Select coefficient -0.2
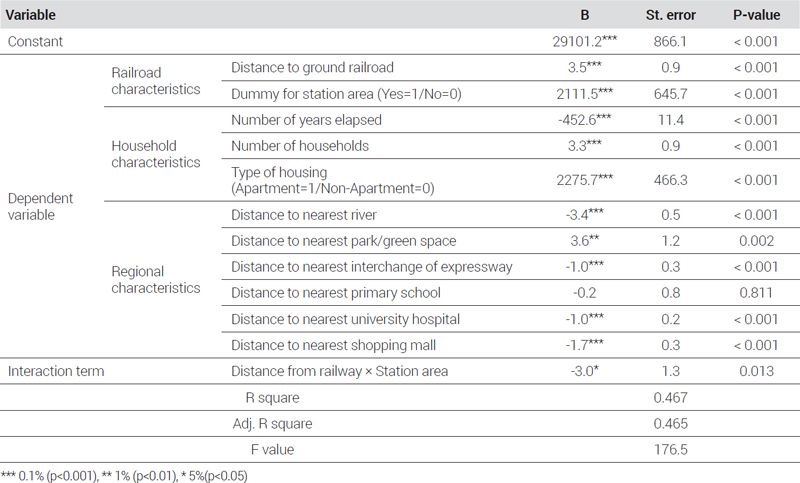The width and height of the screenshot is (800, 483). coord(585,293)
